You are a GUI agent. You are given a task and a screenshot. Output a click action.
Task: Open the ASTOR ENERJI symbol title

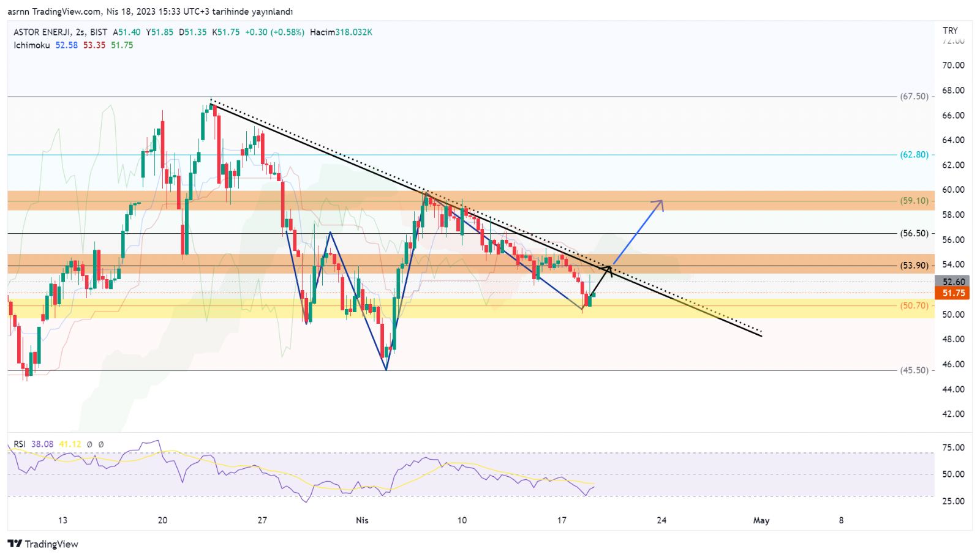click(41, 32)
